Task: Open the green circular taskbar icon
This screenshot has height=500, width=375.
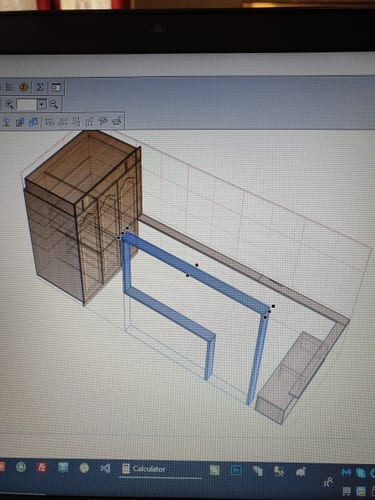Action: 21,467
